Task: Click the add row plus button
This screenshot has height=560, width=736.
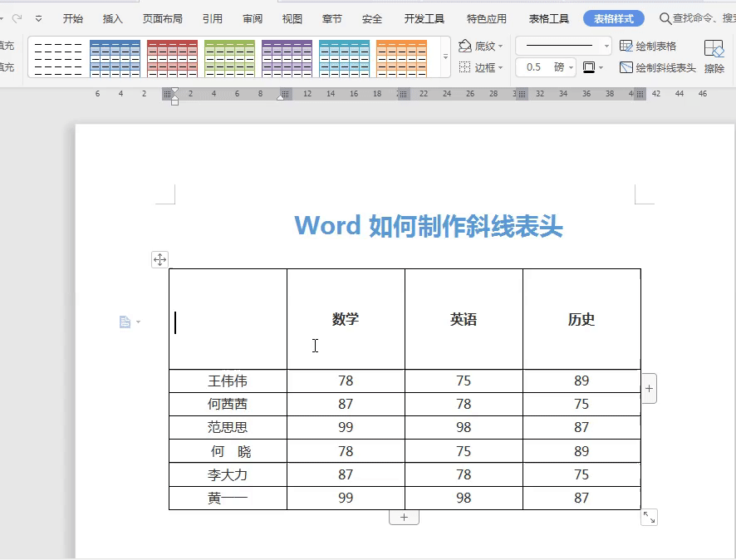Action: (404, 518)
